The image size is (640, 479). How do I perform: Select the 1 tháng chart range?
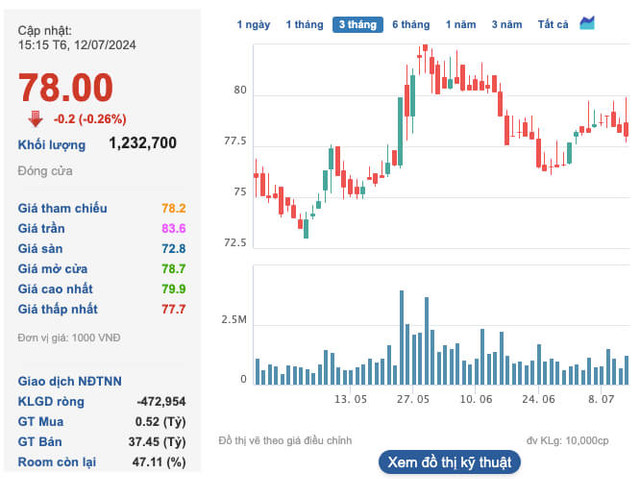(x=304, y=24)
